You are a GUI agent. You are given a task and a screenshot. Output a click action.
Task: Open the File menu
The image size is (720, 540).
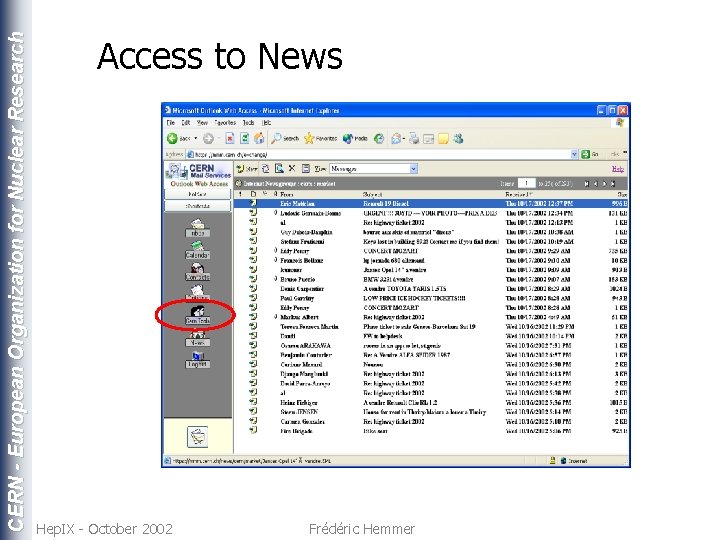pyautogui.click(x=171, y=123)
